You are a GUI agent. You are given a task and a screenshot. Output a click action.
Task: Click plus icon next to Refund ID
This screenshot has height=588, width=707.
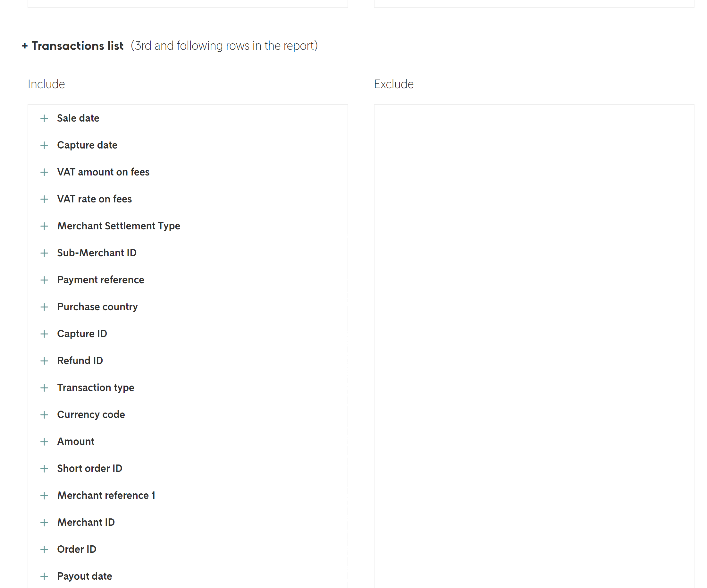[x=44, y=361]
